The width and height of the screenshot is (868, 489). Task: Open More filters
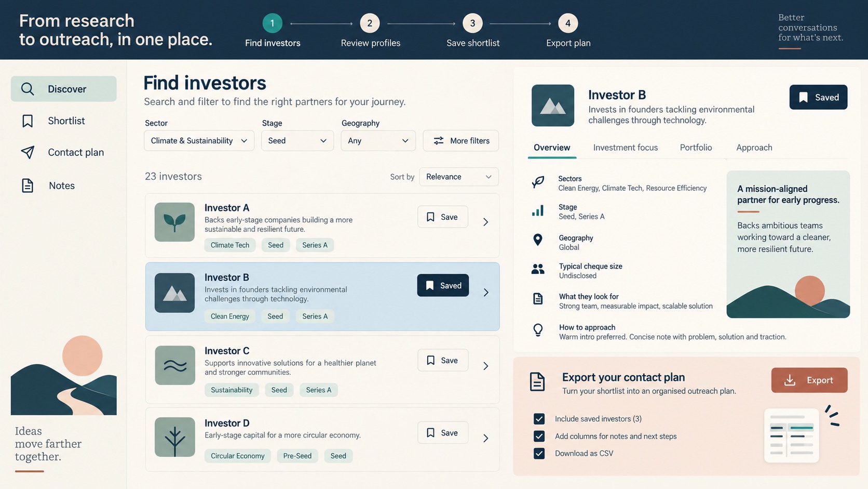click(461, 140)
